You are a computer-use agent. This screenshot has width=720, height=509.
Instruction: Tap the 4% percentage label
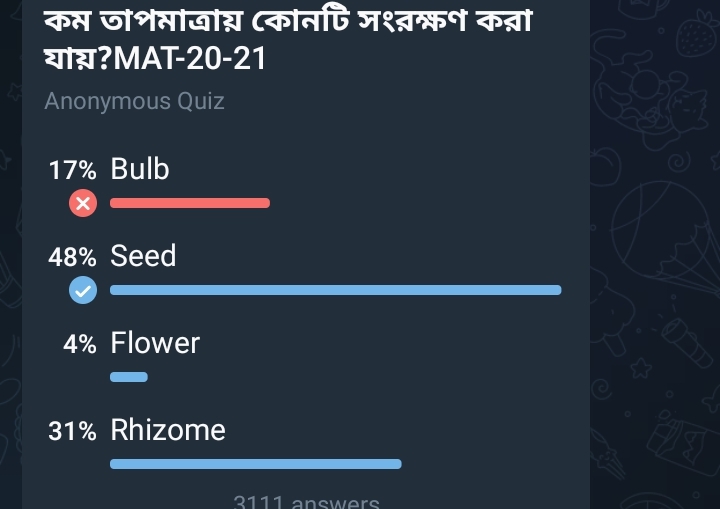click(79, 345)
